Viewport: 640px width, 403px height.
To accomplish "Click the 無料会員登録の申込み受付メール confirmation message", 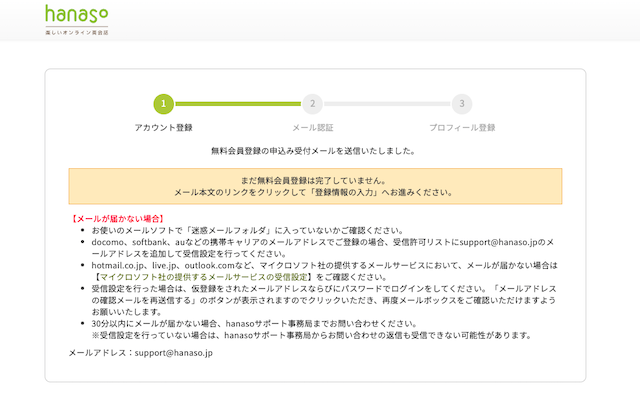I will [x=313, y=151].
